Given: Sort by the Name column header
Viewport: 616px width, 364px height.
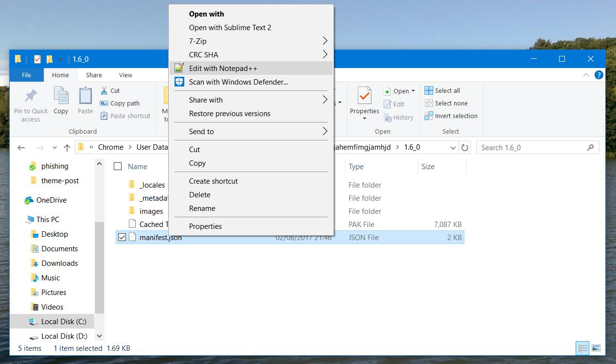Looking at the screenshot, I should click(x=138, y=166).
